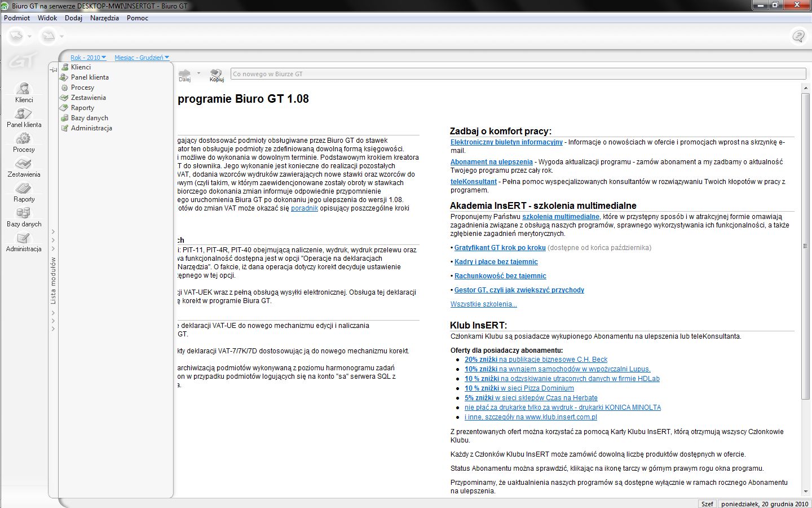
Task: Click the forward arrow navigation button
Action: pyautogui.click(x=48, y=36)
